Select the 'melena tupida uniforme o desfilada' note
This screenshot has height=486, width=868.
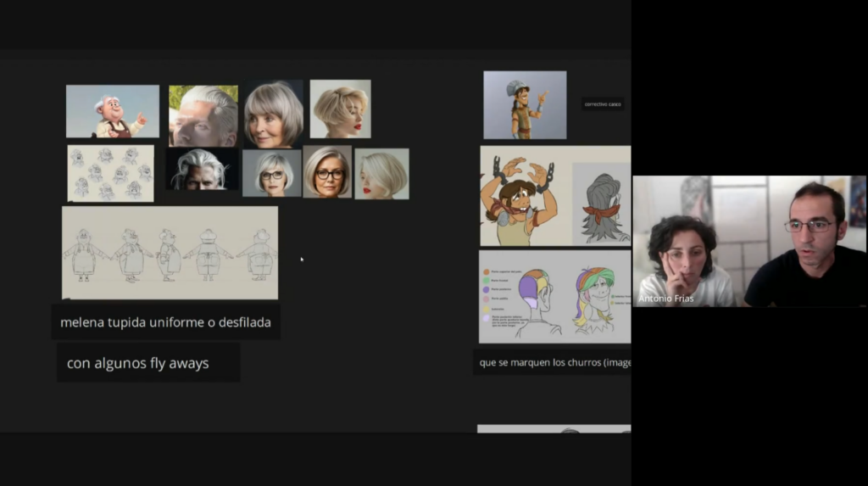[165, 322]
